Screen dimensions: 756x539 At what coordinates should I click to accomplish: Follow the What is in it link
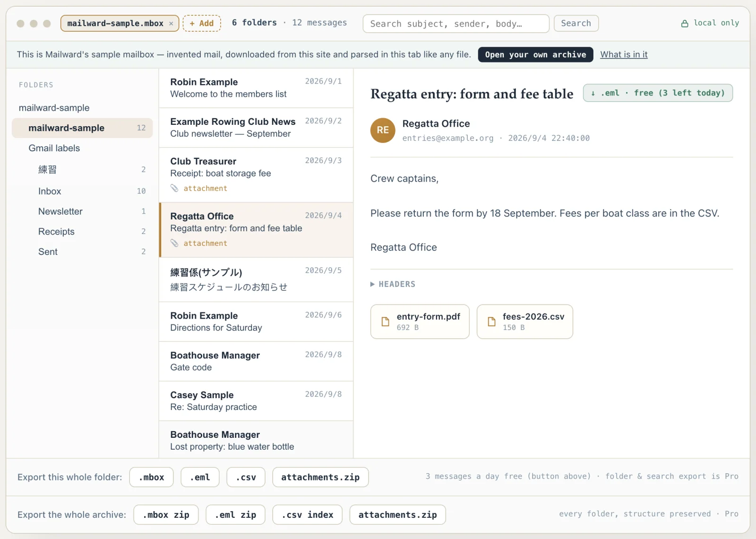coord(624,54)
